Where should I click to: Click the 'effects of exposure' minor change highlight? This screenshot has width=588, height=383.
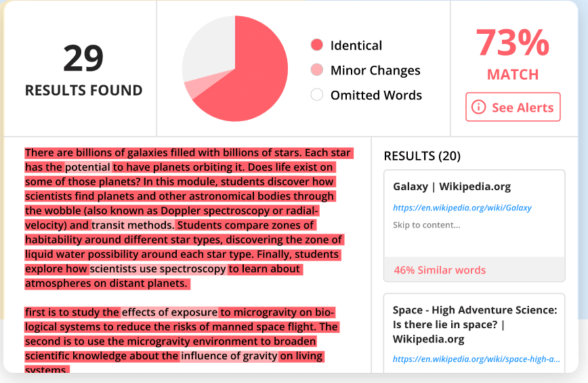(169, 313)
